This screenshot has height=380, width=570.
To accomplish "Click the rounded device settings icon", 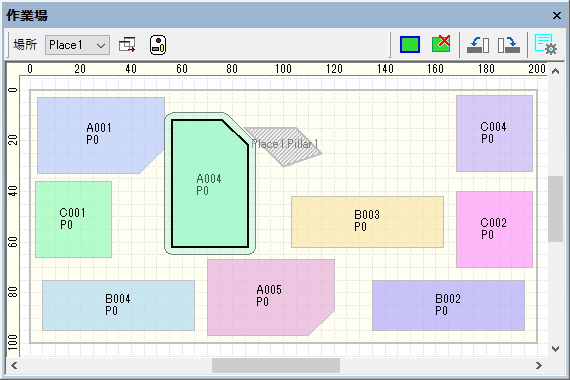I will pyautogui.click(x=158, y=45).
